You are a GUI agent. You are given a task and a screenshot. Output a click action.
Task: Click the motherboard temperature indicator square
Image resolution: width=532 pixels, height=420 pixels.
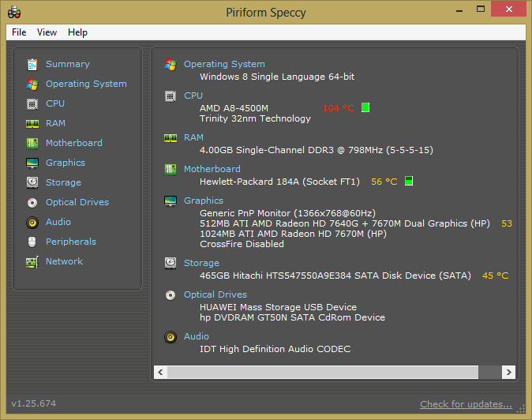408,182
